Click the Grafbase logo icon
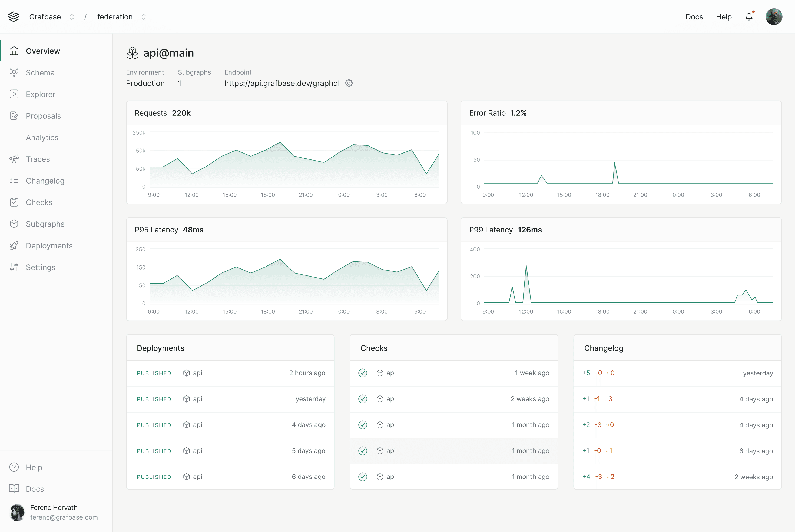795x532 pixels. [14, 16]
